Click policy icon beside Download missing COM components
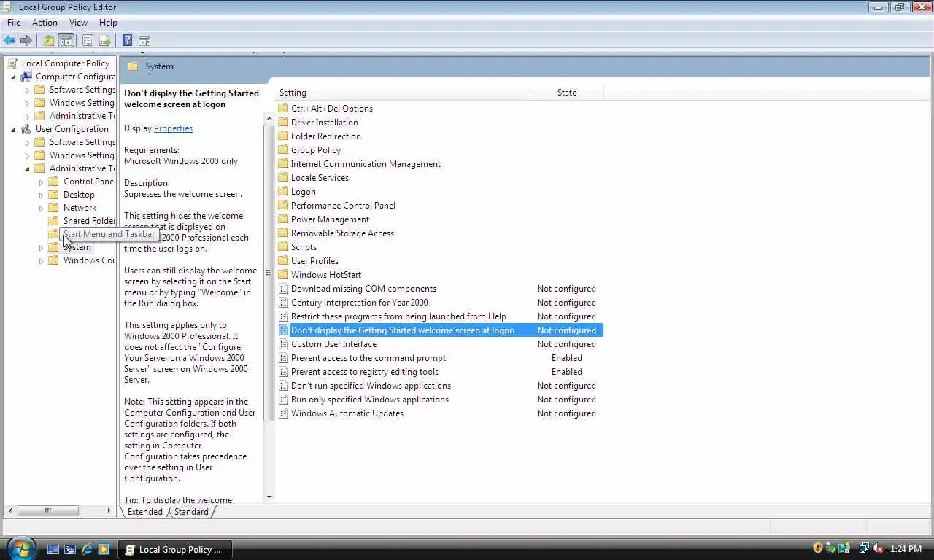The image size is (934, 560). (284, 289)
